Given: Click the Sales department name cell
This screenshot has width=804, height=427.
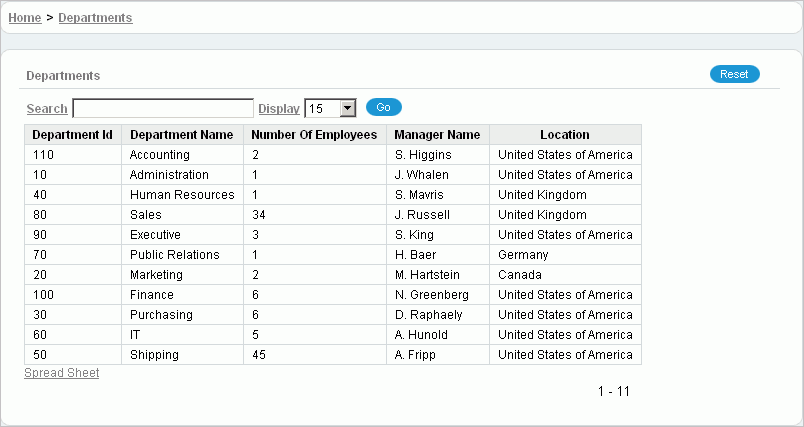Looking at the screenshot, I should tap(146, 215).
